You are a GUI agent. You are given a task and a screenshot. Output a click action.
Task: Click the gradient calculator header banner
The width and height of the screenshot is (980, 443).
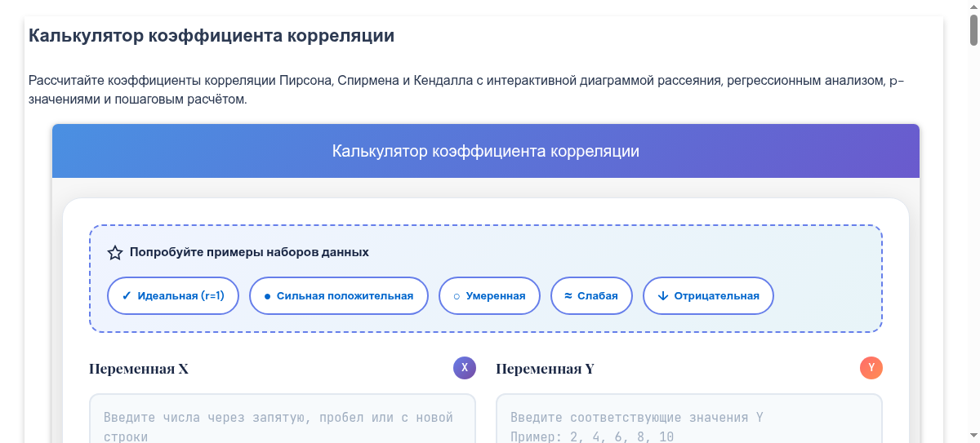[x=485, y=152]
